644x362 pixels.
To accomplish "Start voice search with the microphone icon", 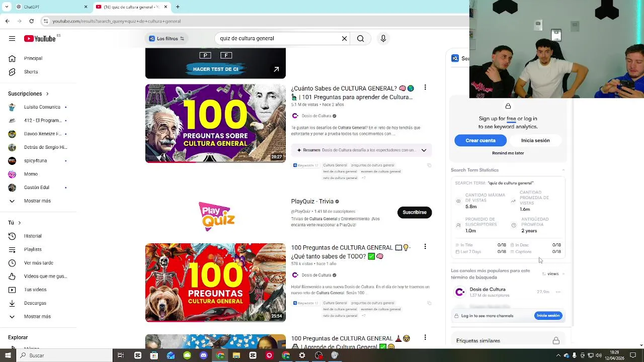I will point(383,38).
